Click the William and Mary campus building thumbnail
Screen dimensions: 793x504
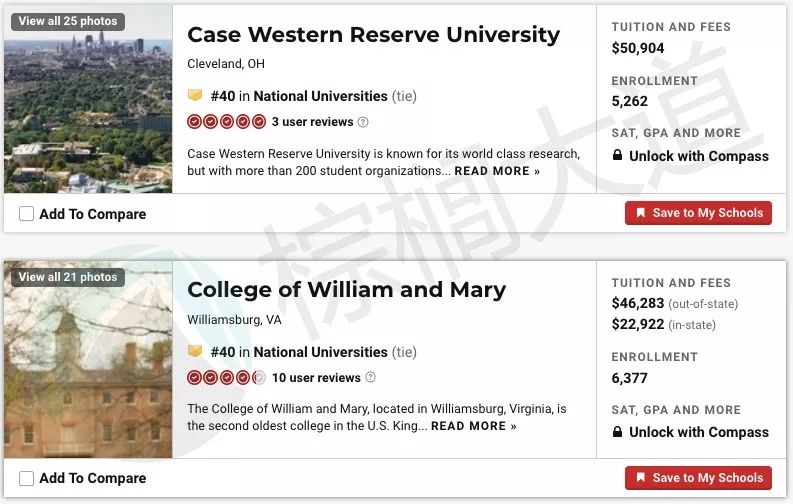pyautogui.click(x=88, y=359)
